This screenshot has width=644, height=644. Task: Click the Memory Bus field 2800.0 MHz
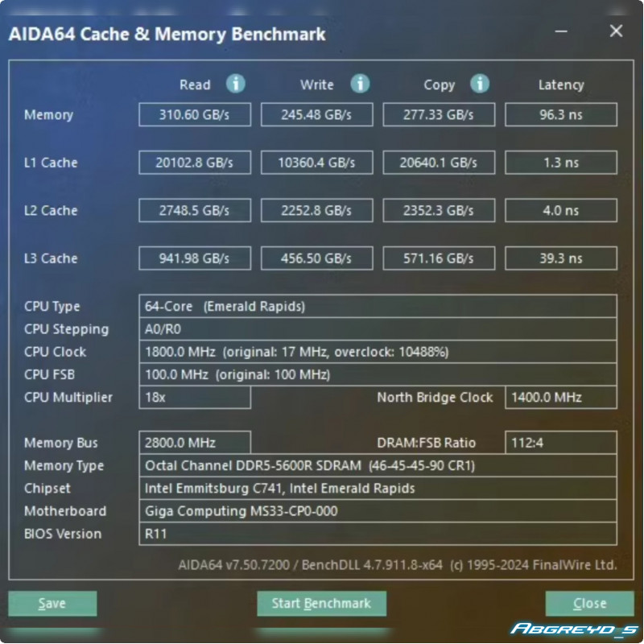pyautogui.click(x=195, y=443)
